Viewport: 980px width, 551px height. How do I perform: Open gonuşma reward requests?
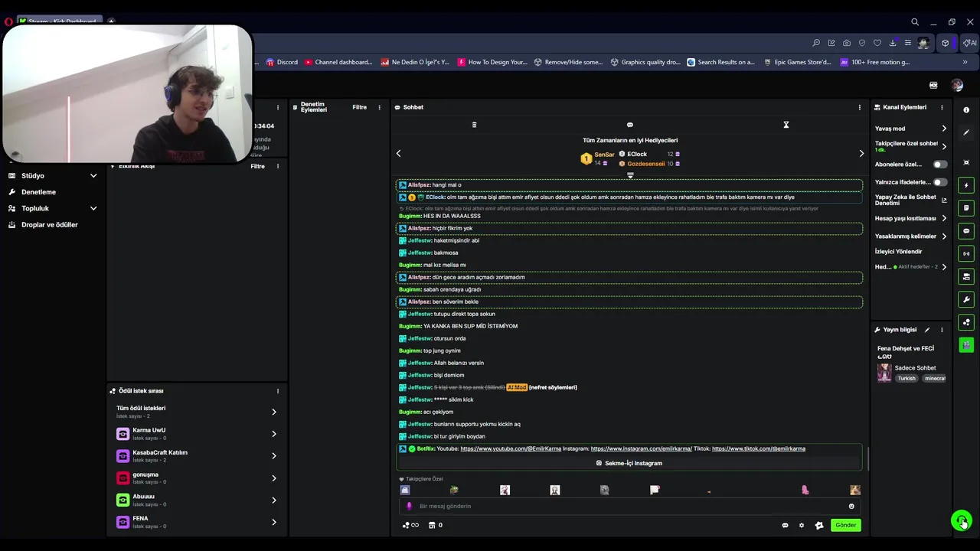coord(197,478)
